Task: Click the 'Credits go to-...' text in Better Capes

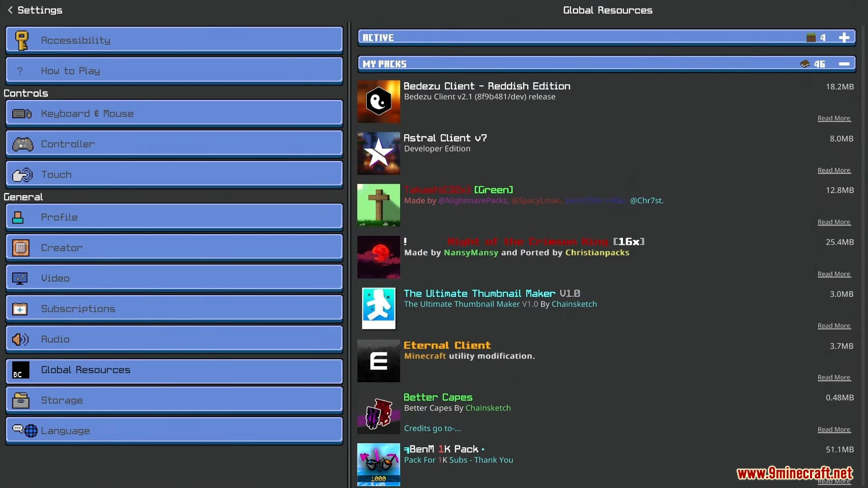Action: (432, 428)
